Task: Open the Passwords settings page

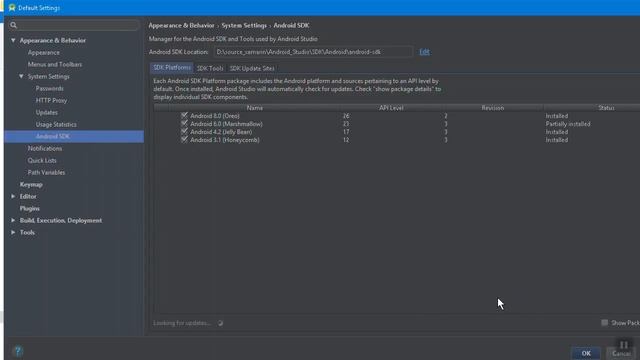Action: [x=49, y=89]
